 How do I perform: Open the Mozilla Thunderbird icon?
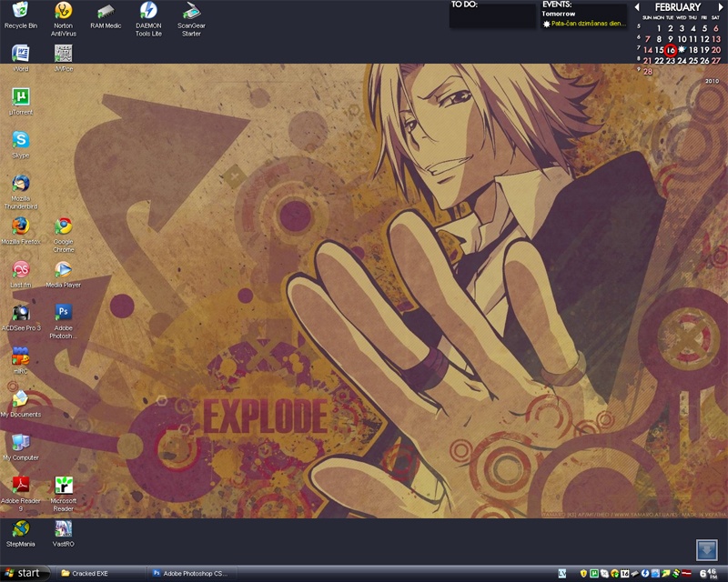click(x=20, y=192)
